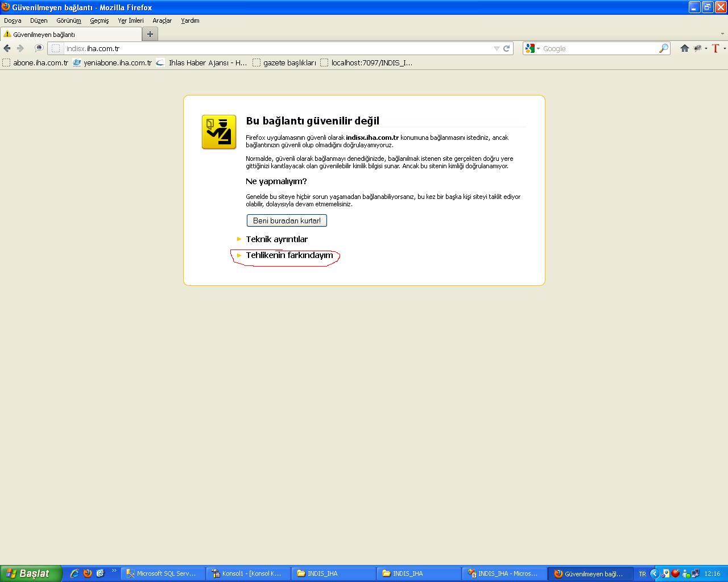Click the magnifier search icon in Google box
The image size is (728, 582).
[x=663, y=48]
